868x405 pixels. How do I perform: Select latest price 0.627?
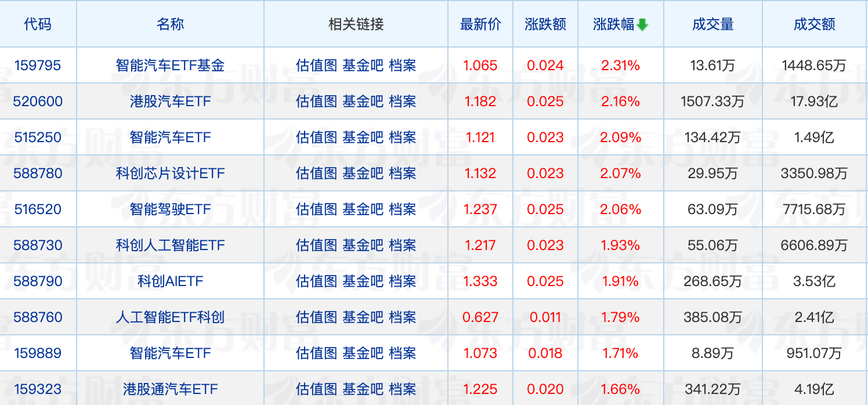[480, 317]
